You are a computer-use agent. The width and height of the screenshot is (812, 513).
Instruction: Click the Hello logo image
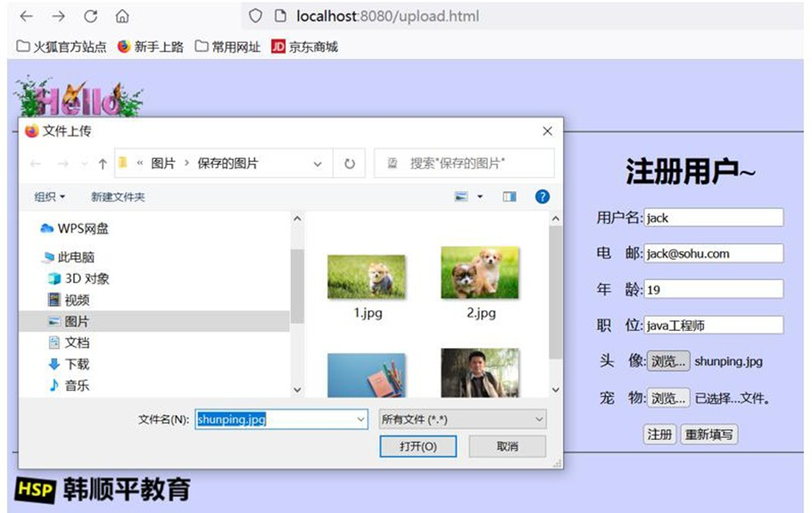pos(78,97)
